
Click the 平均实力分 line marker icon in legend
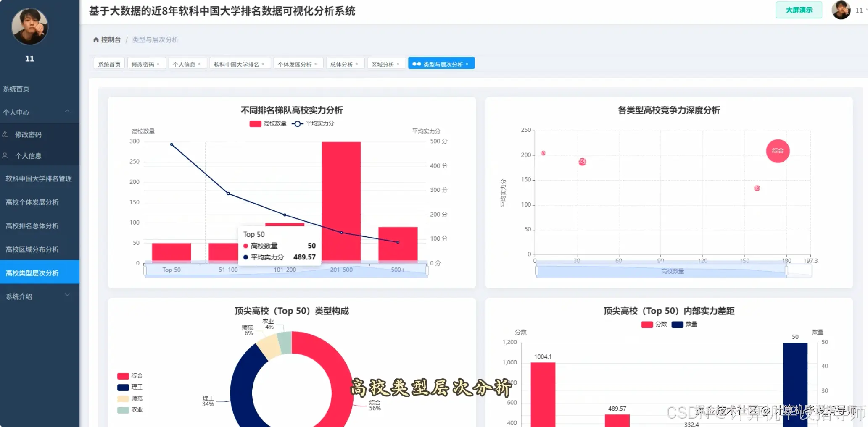298,123
